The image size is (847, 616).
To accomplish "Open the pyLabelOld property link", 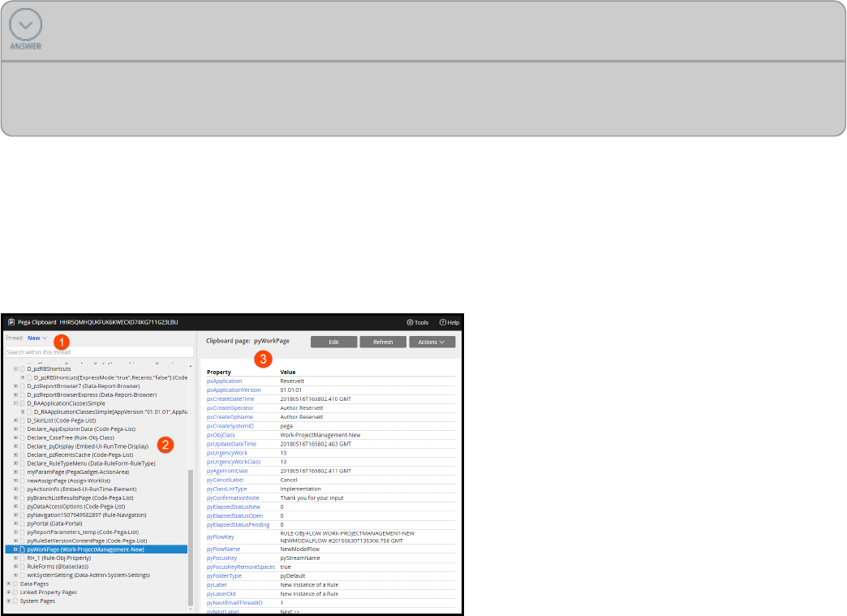I will 221,594.
